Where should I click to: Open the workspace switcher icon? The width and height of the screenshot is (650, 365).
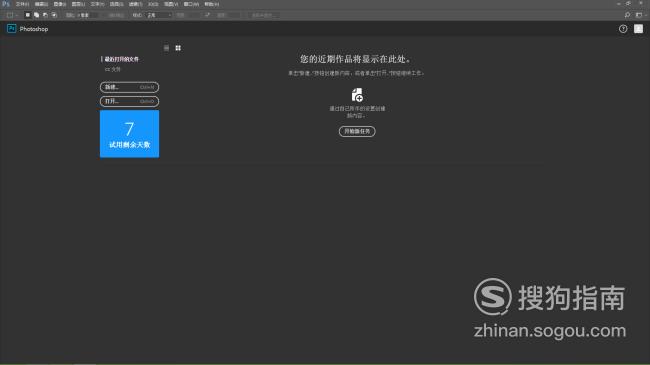(640, 15)
